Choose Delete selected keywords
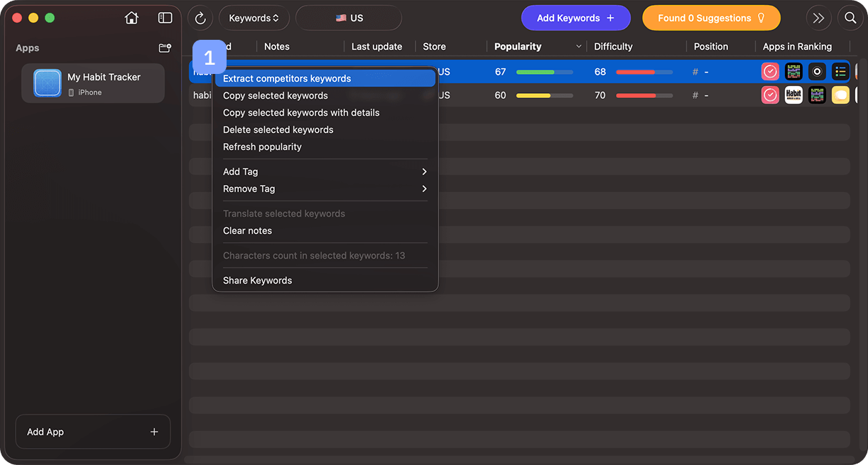 point(278,129)
